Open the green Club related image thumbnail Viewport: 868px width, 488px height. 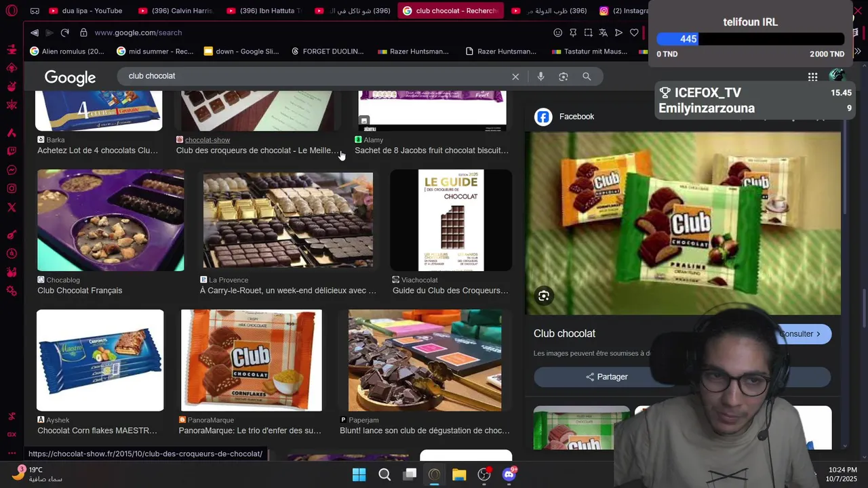(x=581, y=428)
